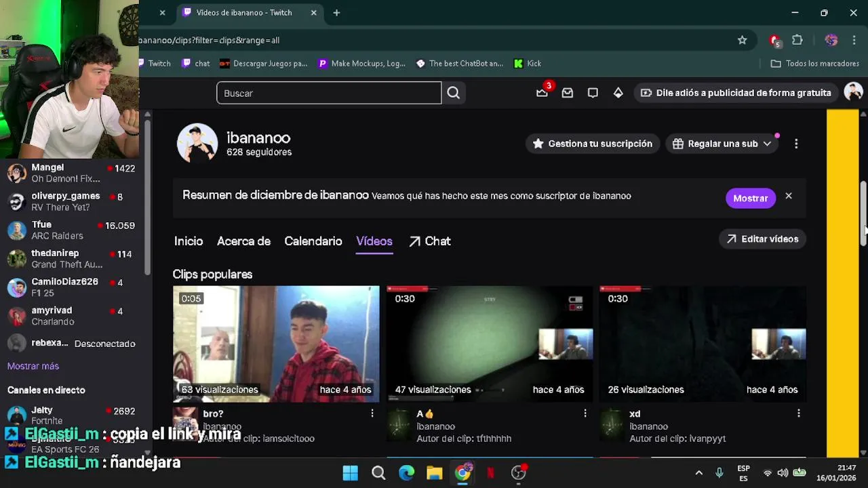The height and width of the screenshot is (488, 868).
Task: Click Gestiona tu suscripción button
Action: tap(593, 144)
